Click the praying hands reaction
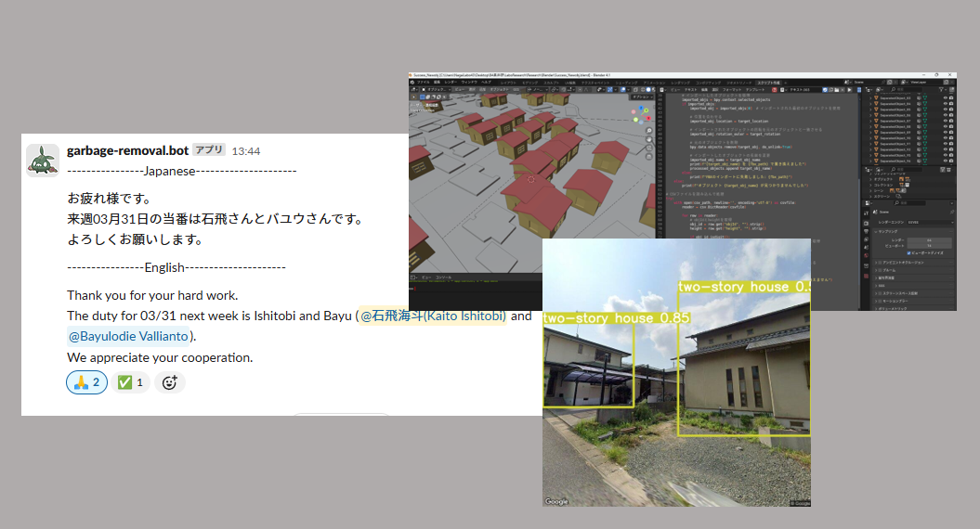Image resolution: width=980 pixels, height=529 pixels. [x=86, y=382]
